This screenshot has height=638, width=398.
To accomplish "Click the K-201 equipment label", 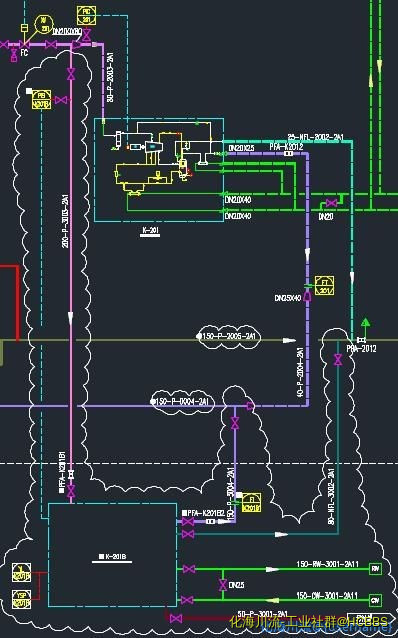I will pos(150,231).
